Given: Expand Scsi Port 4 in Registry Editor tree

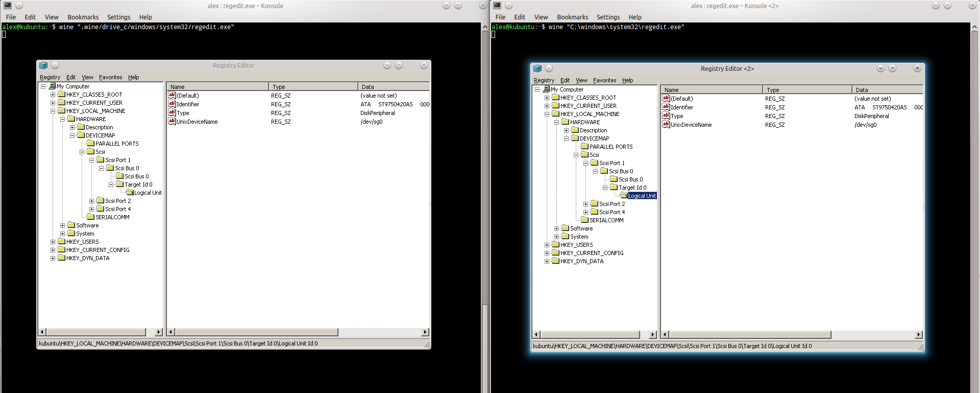Looking at the screenshot, I should [x=91, y=209].
